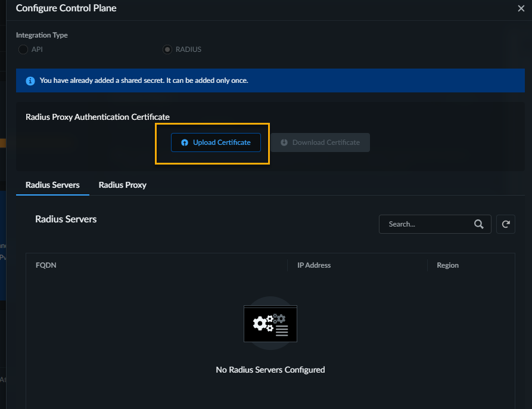The image size is (532, 409).
Task: Click the No Radius Servers Configured message
Action: point(270,370)
